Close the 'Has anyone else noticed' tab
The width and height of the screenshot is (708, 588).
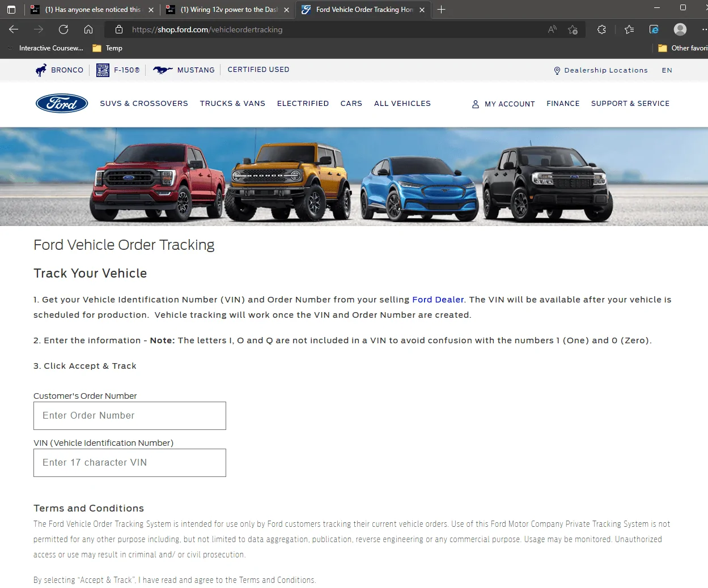point(151,10)
